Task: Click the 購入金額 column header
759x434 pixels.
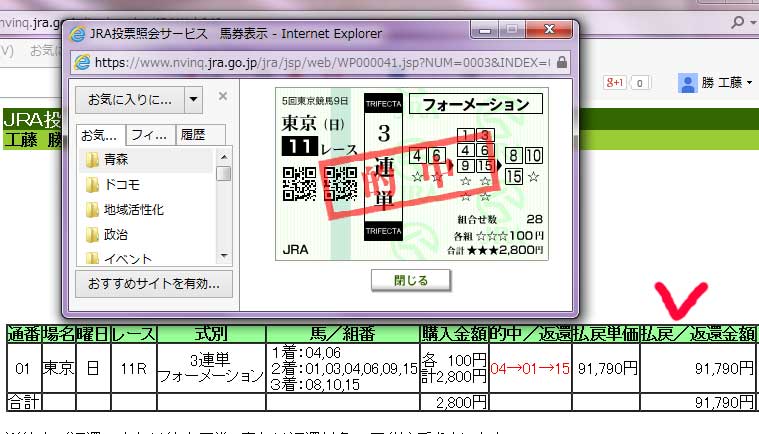Action: click(x=454, y=334)
